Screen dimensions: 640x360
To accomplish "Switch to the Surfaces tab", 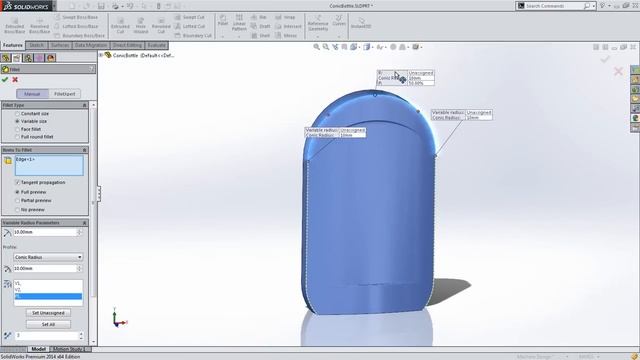I will click(x=60, y=45).
